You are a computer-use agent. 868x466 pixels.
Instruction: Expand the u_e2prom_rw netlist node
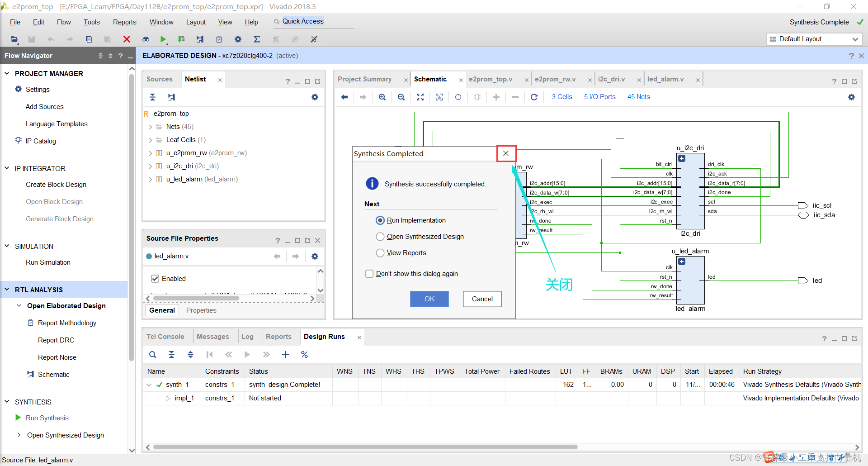151,153
